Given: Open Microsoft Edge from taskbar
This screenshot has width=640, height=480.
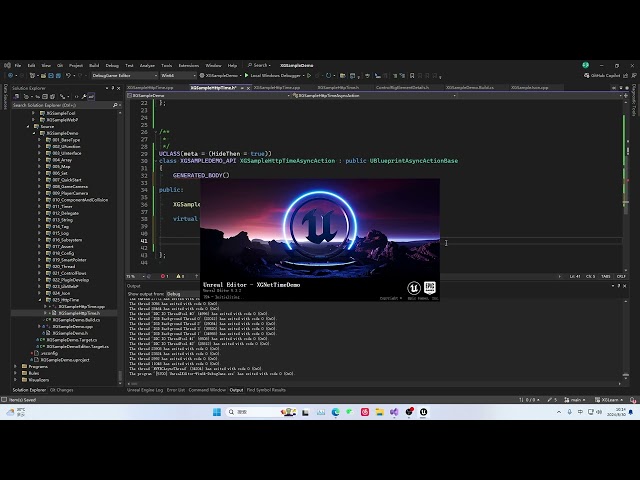Looking at the screenshot, I should pyautogui.click(x=336, y=412).
